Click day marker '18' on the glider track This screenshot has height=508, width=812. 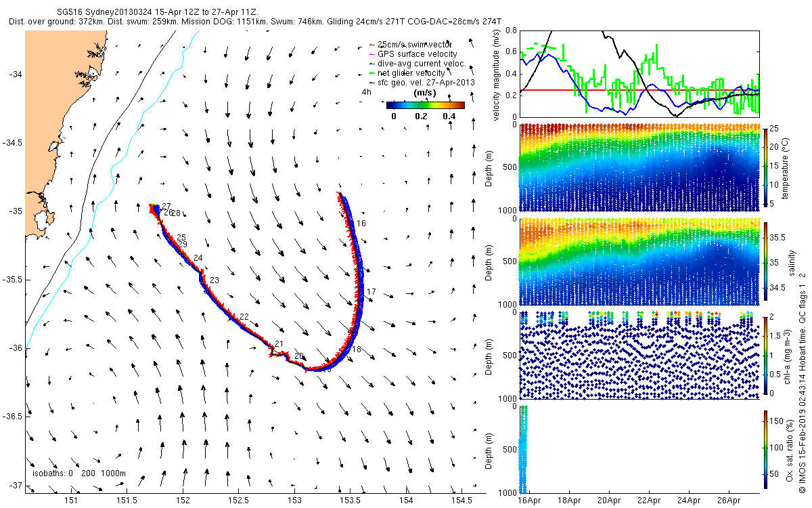pyautogui.click(x=357, y=349)
